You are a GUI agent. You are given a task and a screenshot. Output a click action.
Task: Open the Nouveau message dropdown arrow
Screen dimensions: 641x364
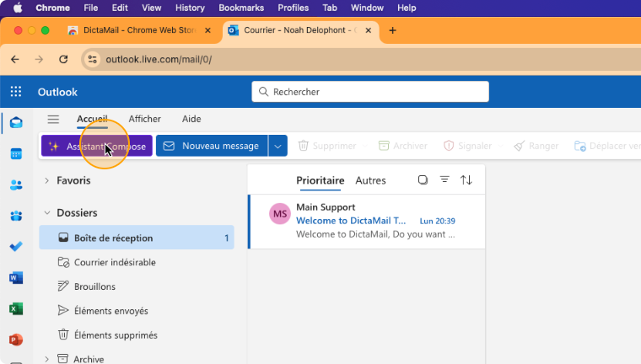[x=278, y=146]
